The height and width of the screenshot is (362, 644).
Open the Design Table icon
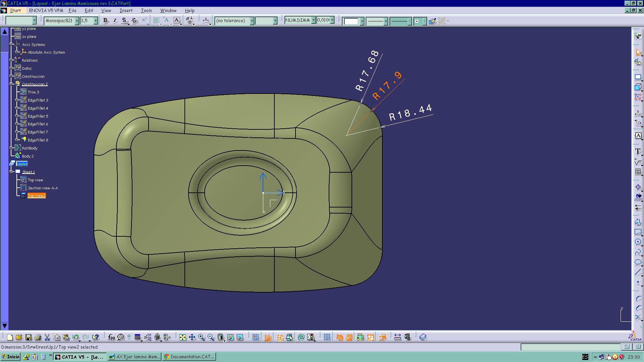pyautogui.click(x=138, y=337)
